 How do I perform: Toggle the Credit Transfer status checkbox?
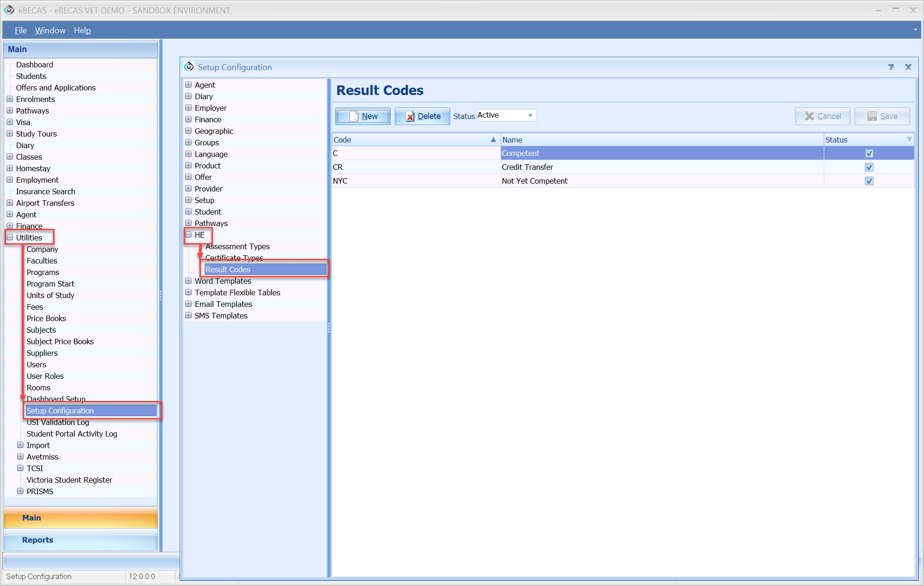tap(869, 167)
